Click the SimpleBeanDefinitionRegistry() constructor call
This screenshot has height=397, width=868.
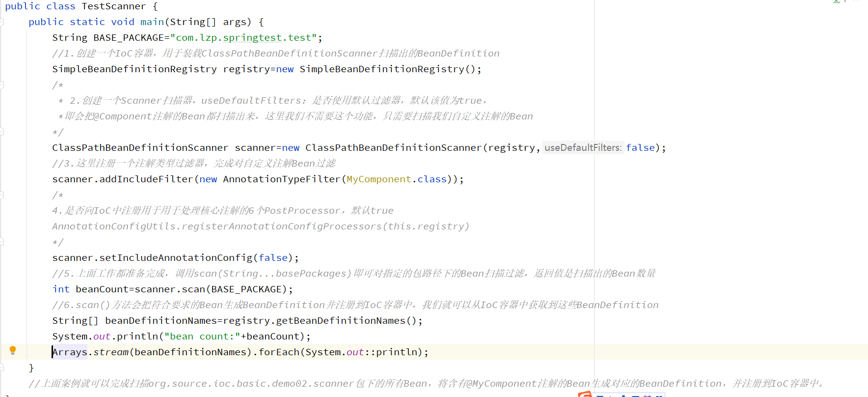(387, 69)
